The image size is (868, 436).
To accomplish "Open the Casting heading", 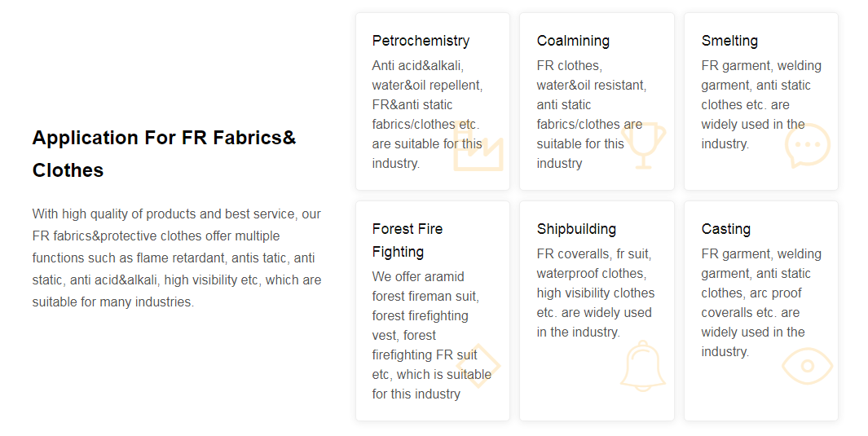I will point(725,229).
